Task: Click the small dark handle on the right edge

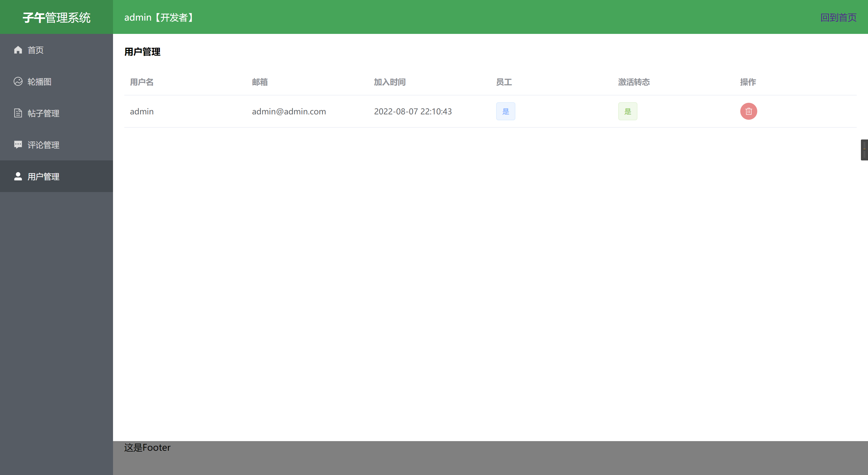Action: click(x=864, y=150)
